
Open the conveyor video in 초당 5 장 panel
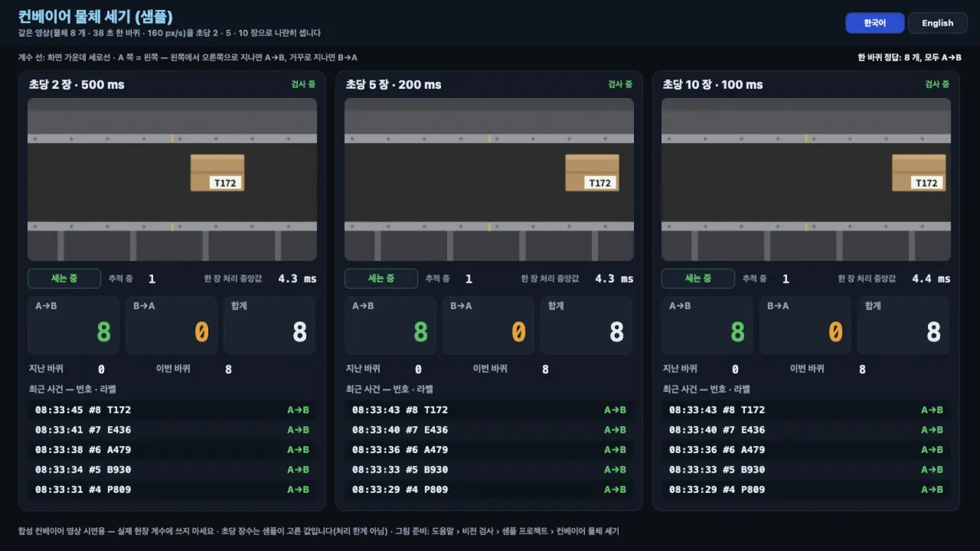pos(489,179)
